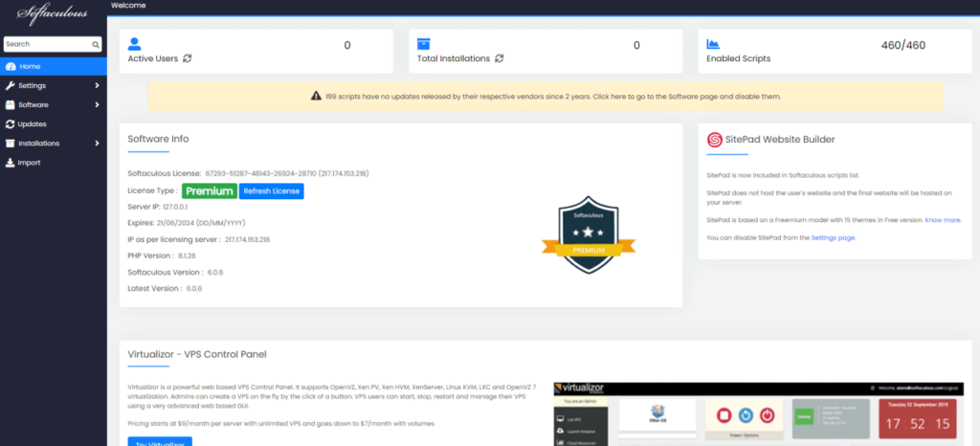Click the green Premium license badge

click(210, 191)
